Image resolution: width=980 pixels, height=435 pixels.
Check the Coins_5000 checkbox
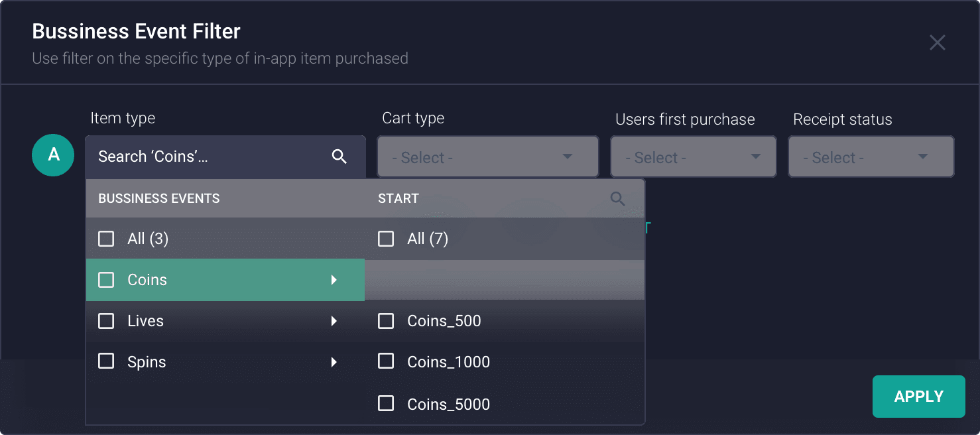point(386,404)
